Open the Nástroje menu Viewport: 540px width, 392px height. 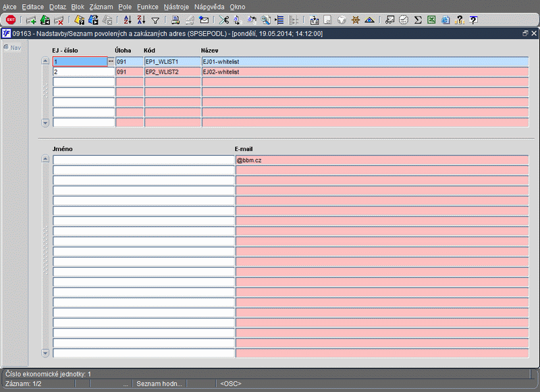[x=176, y=7]
